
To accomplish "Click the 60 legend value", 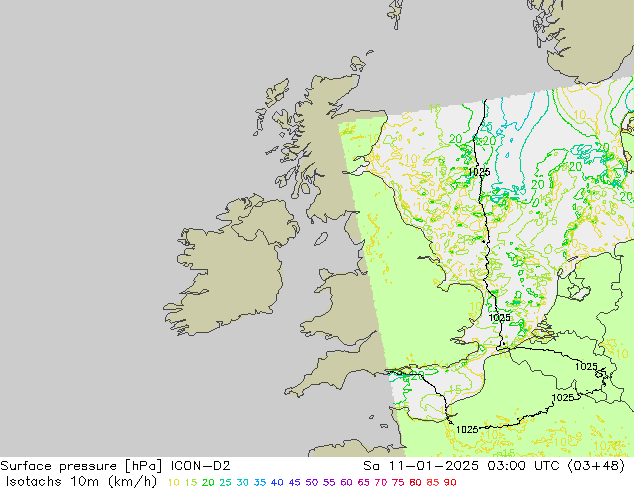I will pos(347,482).
